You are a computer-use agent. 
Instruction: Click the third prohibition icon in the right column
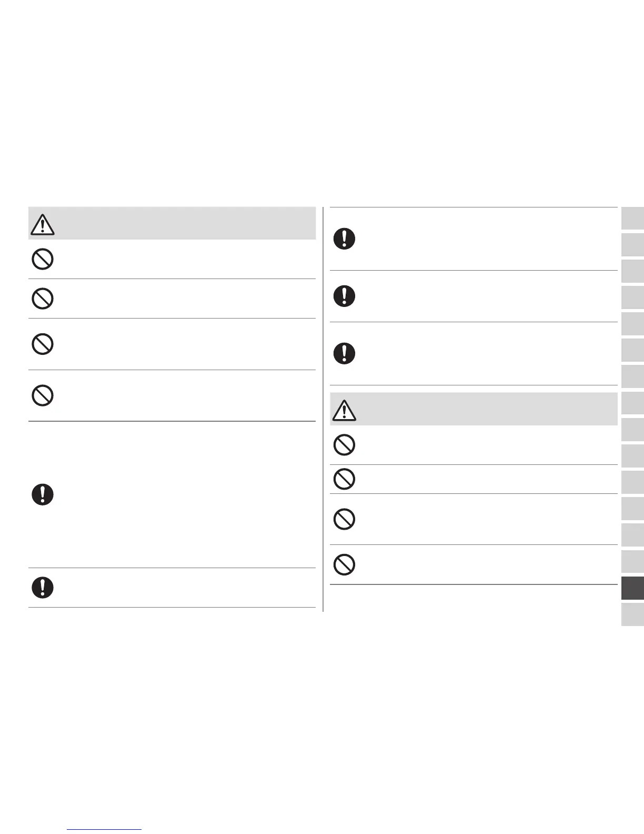pos(344,519)
